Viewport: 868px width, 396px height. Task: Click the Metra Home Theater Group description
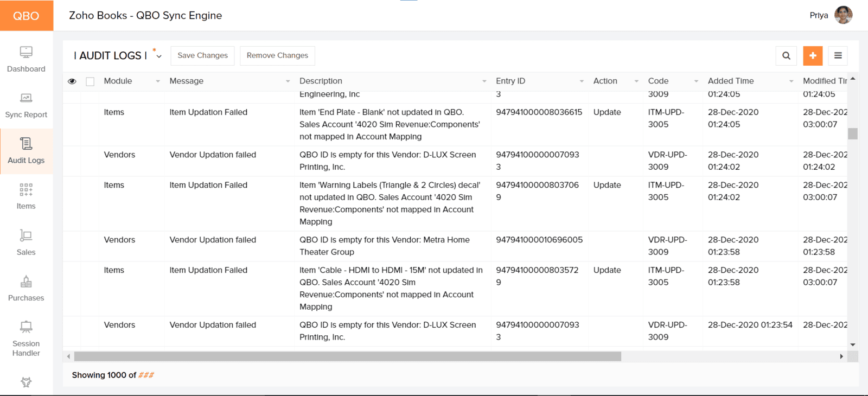(x=385, y=246)
